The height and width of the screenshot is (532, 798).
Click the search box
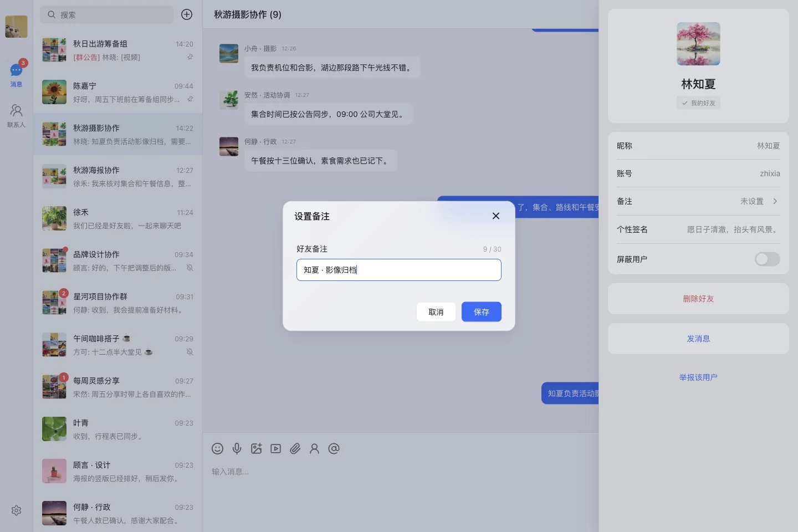click(106, 14)
